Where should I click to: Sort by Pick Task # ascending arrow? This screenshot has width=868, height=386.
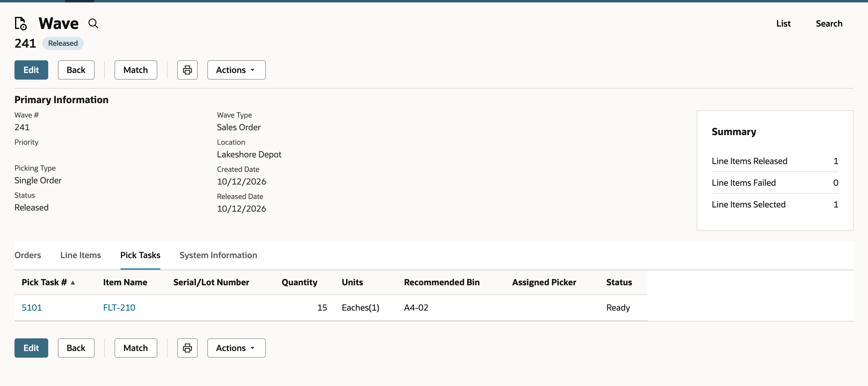pos(73,283)
